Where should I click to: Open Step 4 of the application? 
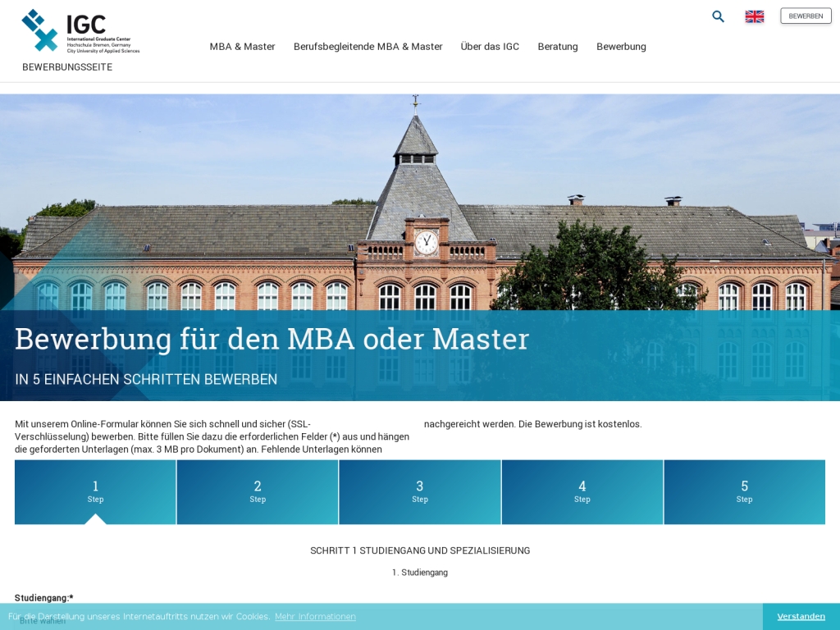[582, 491]
